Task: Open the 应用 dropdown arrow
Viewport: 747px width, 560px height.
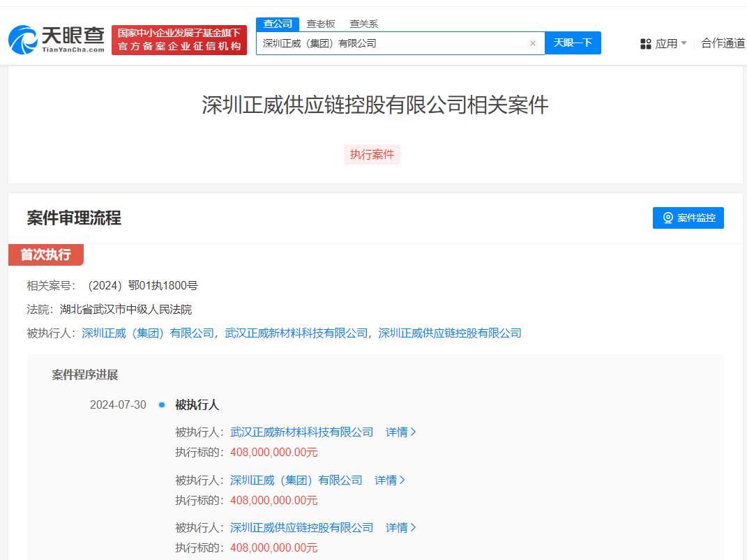Action: click(x=685, y=43)
